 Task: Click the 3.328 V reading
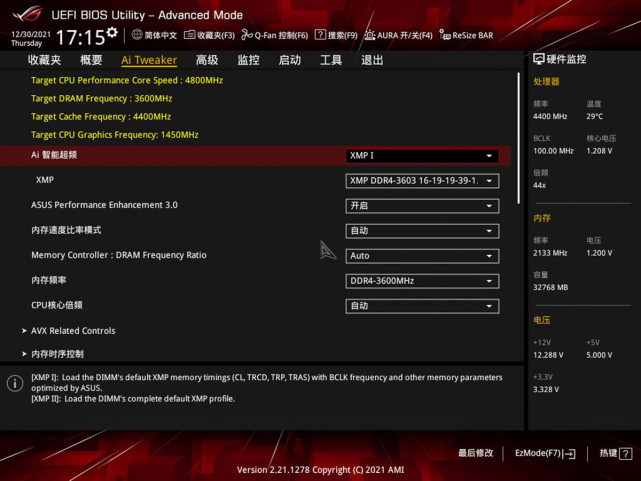coord(546,389)
